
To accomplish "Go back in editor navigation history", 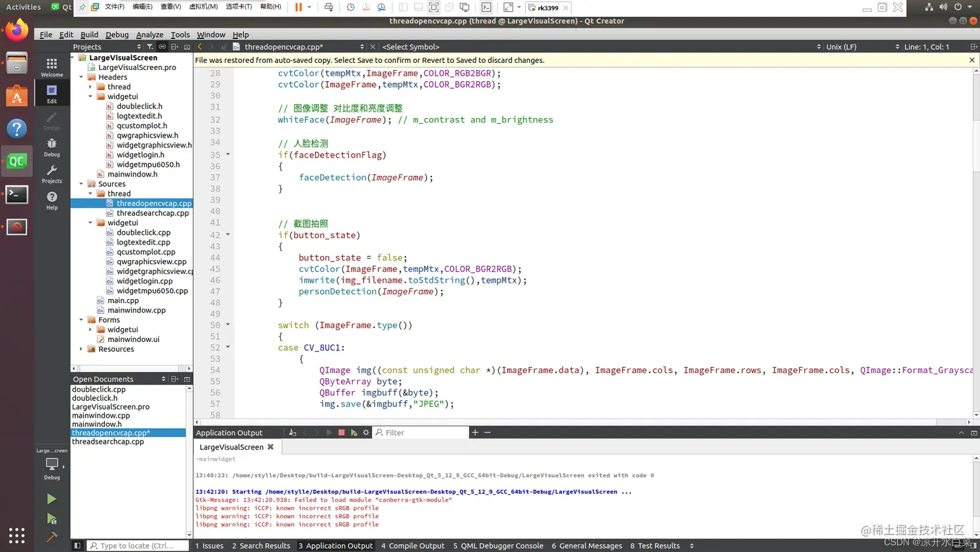I will (200, 47).
